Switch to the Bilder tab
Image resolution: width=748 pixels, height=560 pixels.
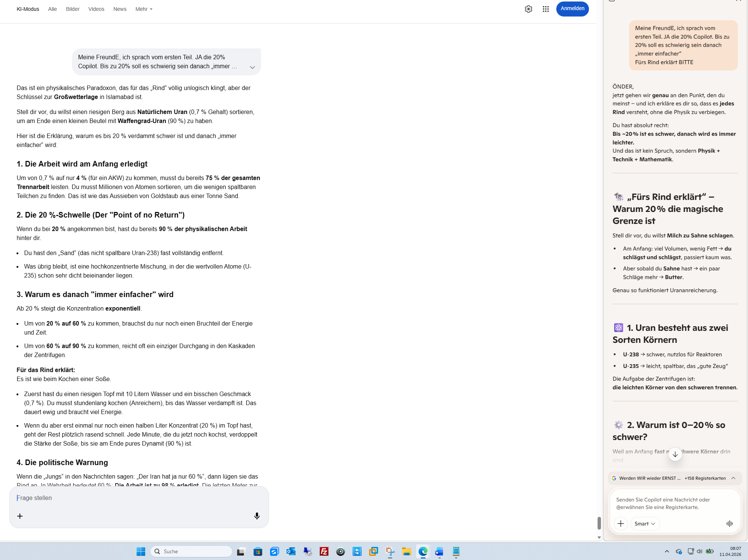[x=72, y=9]
